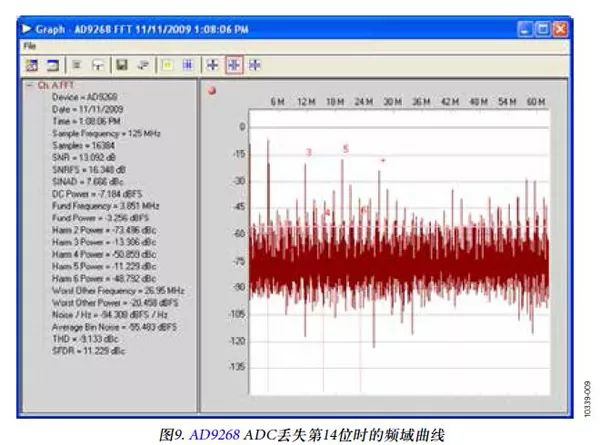Open the AD9268 link in caption
Viewport: 600px width, 445px height.
click(215, 435)
